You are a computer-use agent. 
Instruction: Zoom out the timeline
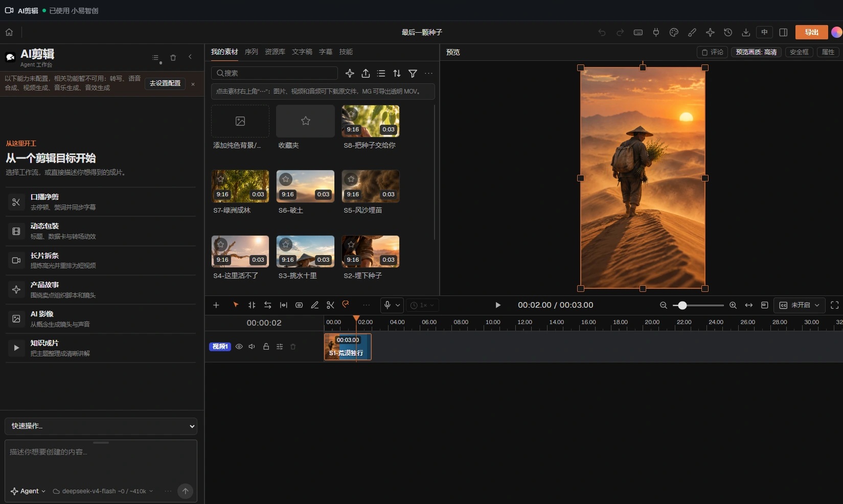(x=664, y=305)
